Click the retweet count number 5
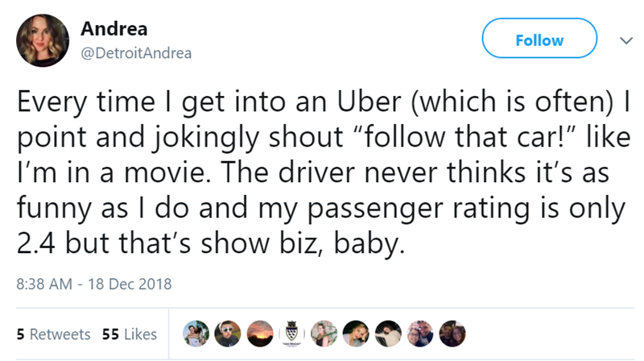This screenshot has height=361, width=644. [x=20, y=334]
